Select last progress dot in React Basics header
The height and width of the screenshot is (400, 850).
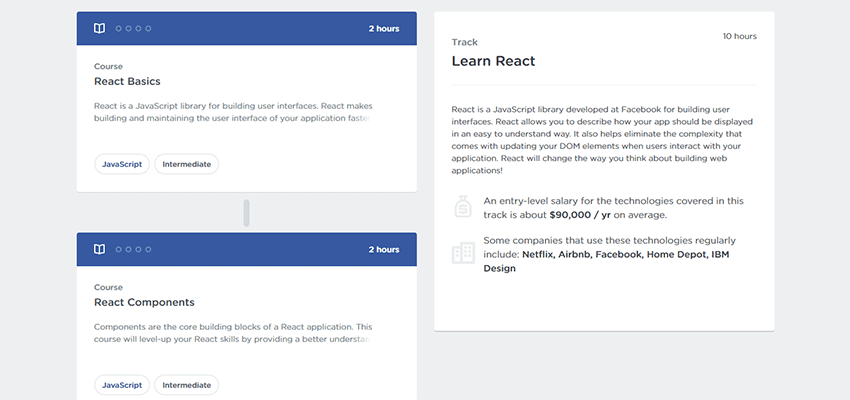coord(148,29)
